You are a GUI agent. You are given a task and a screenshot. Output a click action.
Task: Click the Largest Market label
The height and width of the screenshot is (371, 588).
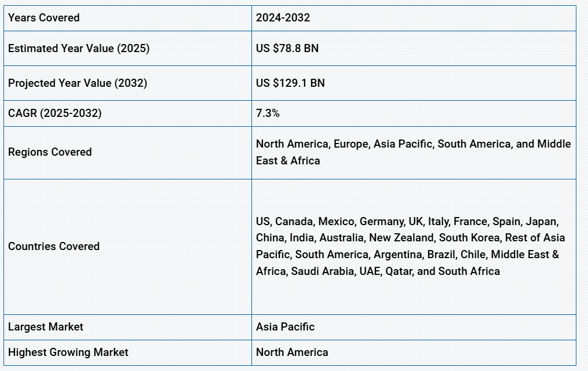45,327
